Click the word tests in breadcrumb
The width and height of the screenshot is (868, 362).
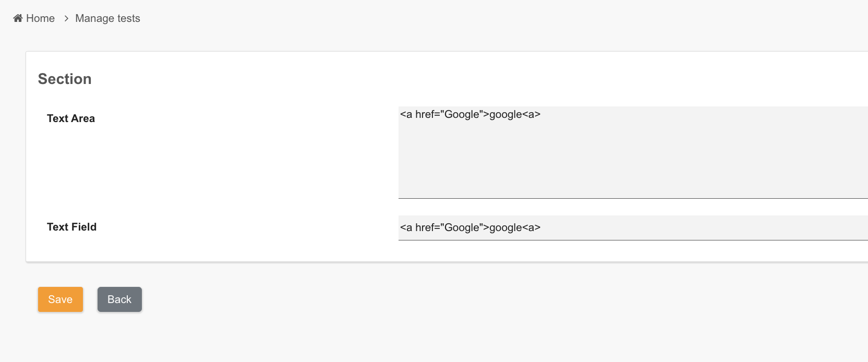(129, 18)
